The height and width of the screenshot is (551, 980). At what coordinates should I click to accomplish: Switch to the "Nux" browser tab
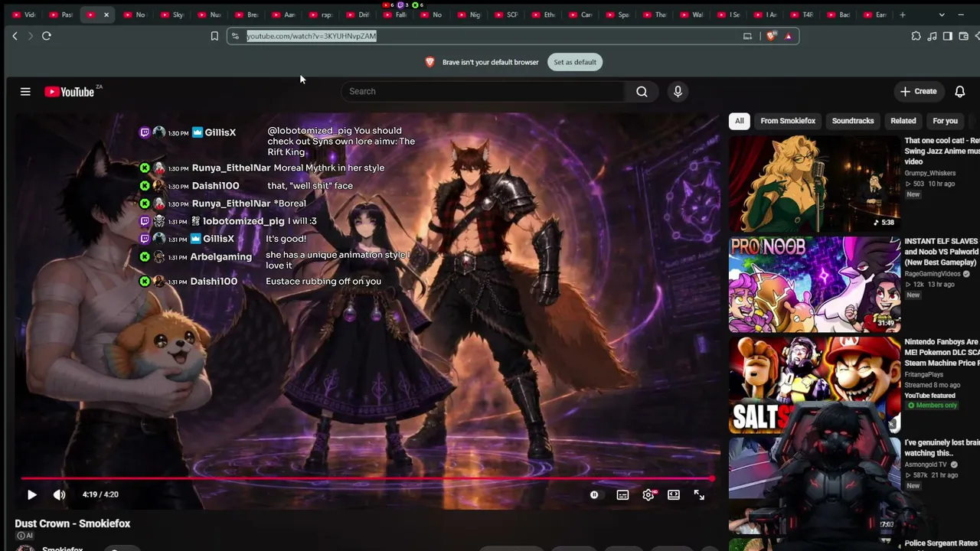click(x=209, y=15)
